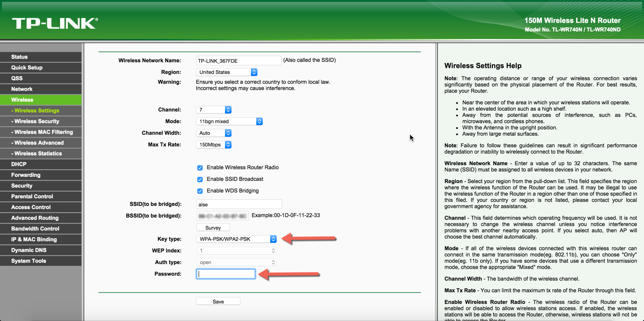Image resolution: width=644 pixels, height=321 pixels.
Task: Open Parental Control section
Action: (41, 197)
